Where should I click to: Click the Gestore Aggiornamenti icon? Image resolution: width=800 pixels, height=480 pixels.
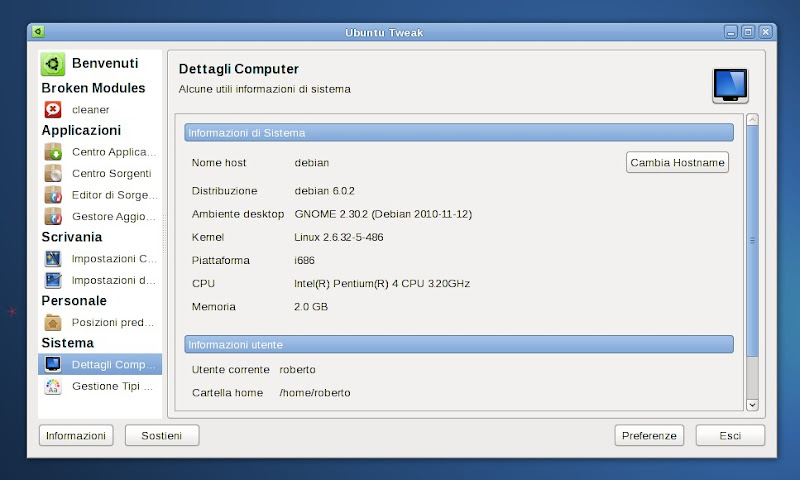tap(53, 216)
